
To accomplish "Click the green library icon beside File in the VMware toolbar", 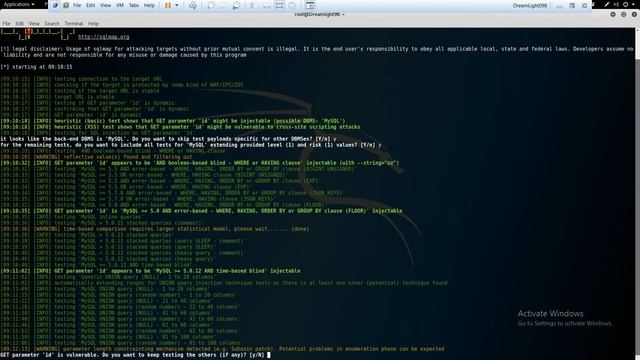I will coord(66,5).
